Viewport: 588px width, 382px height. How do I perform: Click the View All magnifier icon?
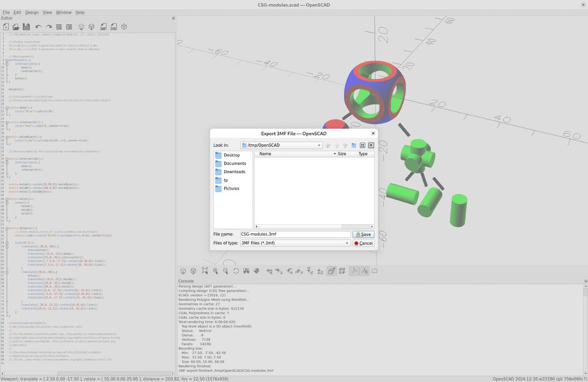tap(205, 271)
